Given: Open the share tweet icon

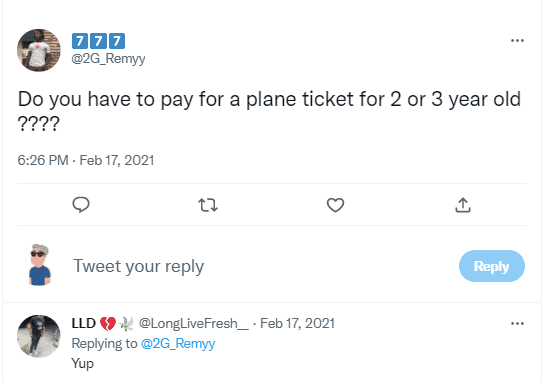Looking at the screenshot, I should point(463,205).
